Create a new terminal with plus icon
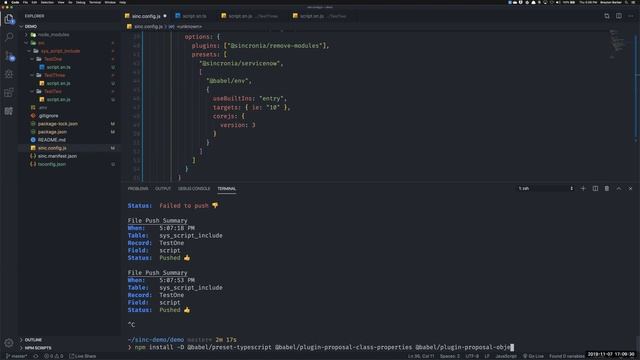Image resolution: width=640 pixels, height=360 pixels. point(583,189)
